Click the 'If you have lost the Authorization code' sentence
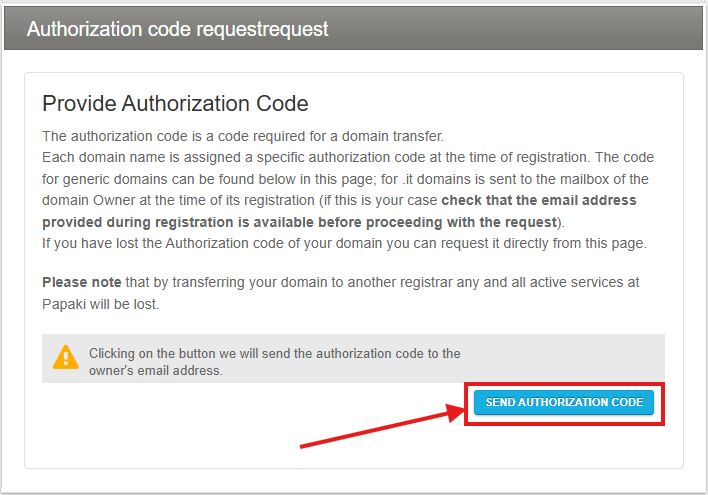 (345, 243)
